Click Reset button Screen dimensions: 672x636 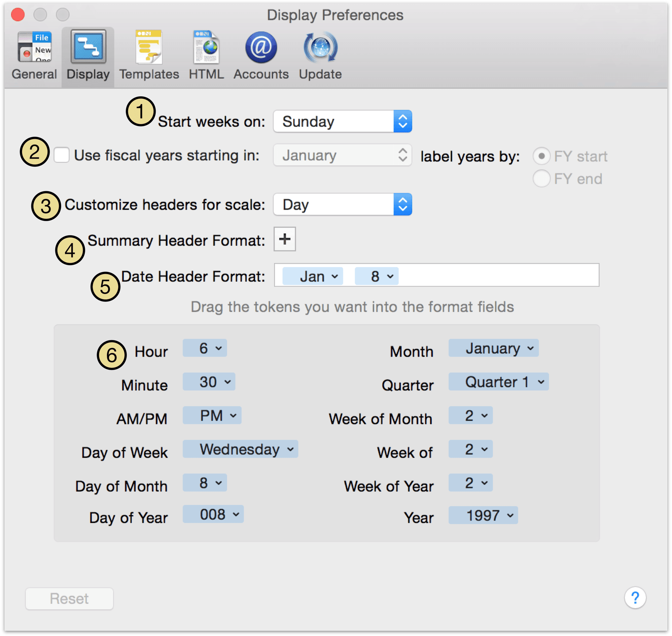click(x=69, y=598)
